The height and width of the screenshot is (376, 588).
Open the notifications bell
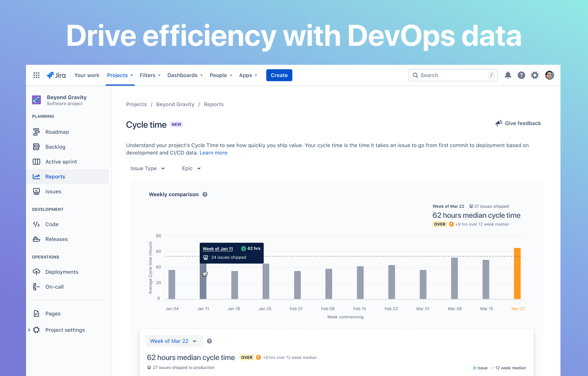click(508, 75)
